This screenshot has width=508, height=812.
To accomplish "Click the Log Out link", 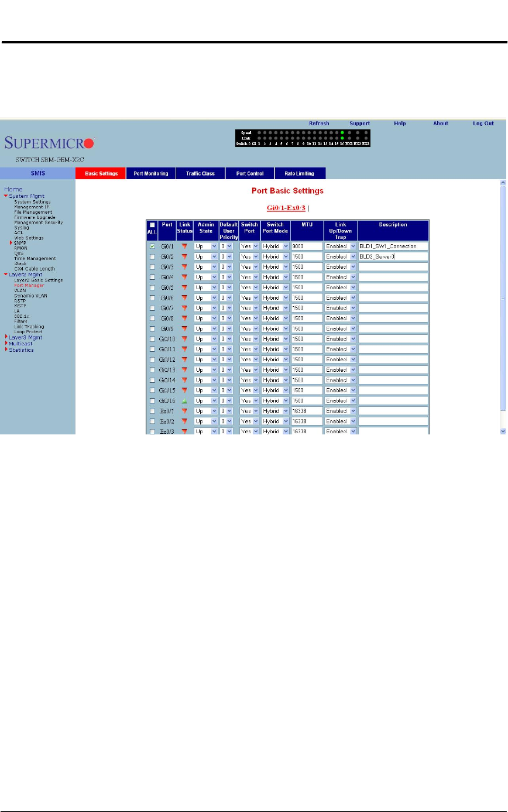I will coord(483,124).
